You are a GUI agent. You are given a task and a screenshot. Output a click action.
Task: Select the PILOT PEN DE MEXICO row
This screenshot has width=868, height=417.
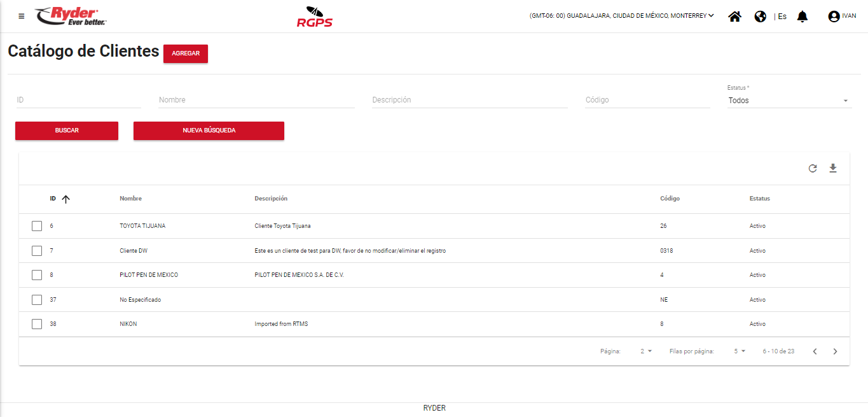37,275
